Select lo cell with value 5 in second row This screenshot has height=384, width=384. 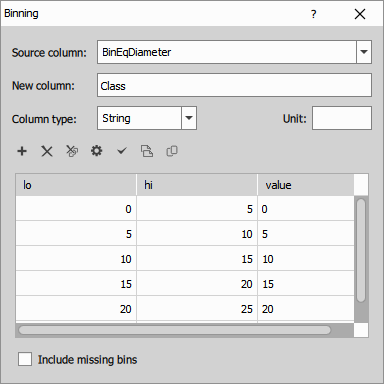click(76, 234)
